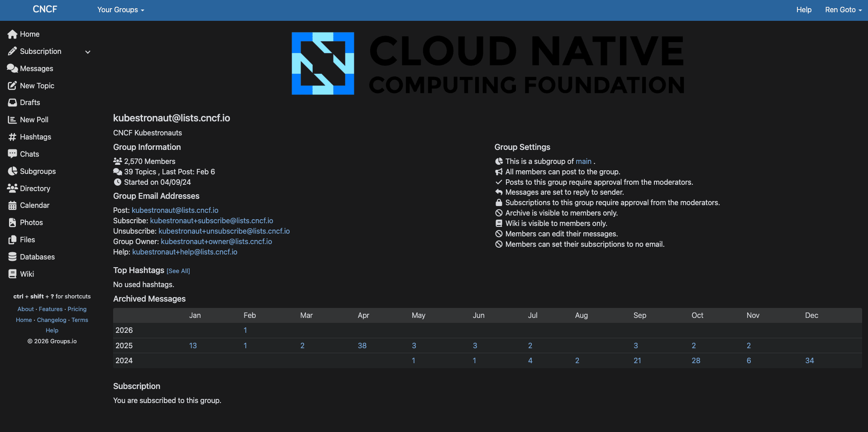Click the members icon beside 2,570 Members

coord(118,161)
